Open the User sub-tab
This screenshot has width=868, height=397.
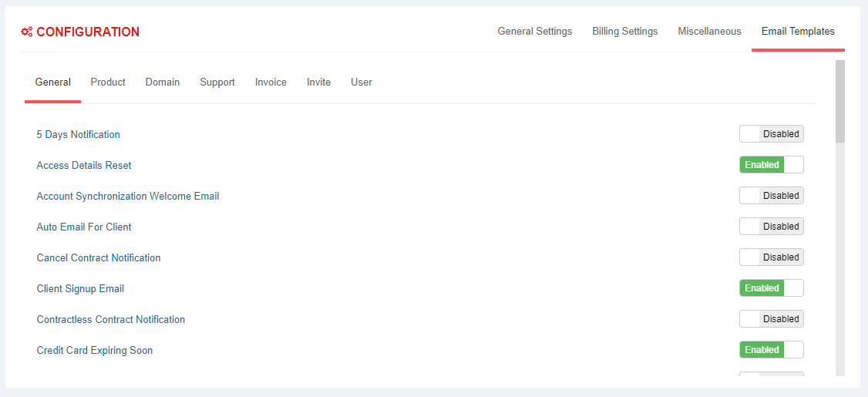click(362, 82)
